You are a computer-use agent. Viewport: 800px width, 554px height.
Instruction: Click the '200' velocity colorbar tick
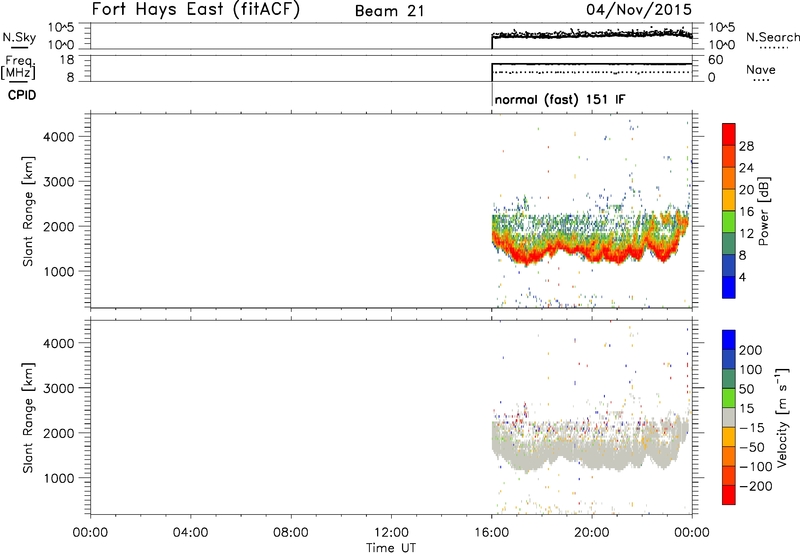[751, 350]
